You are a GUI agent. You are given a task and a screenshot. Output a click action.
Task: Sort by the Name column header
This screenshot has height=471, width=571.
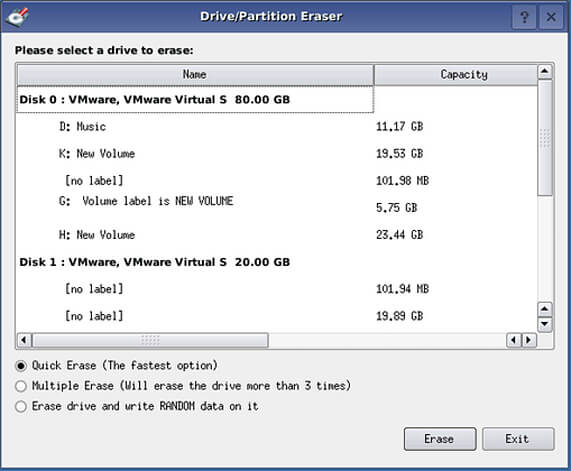[195, 75]
